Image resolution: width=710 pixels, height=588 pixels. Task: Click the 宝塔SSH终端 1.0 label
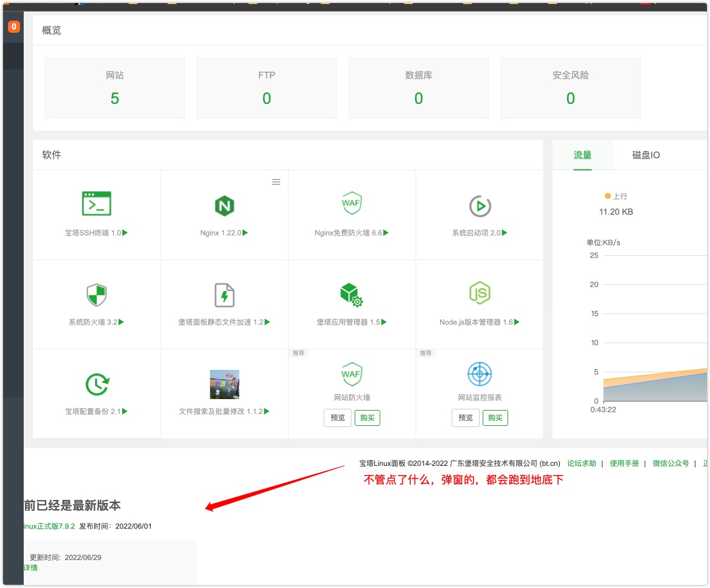pyautogui.click(x=93, y=233)
